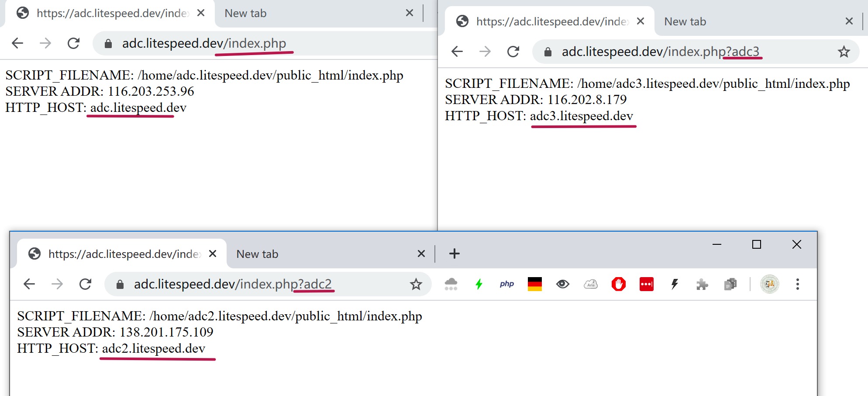Open a new tab with plus button
Screen dimensions: 868x396
click(x=454, y=254)
